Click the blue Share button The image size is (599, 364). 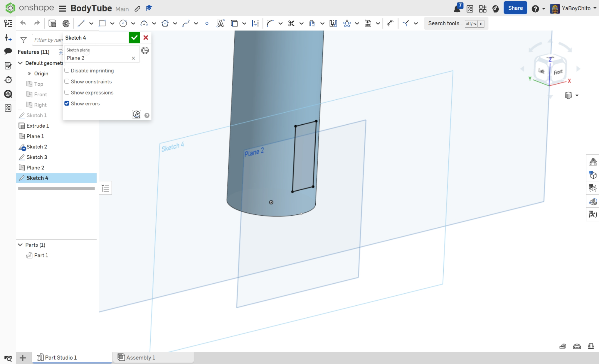(515, 8)
